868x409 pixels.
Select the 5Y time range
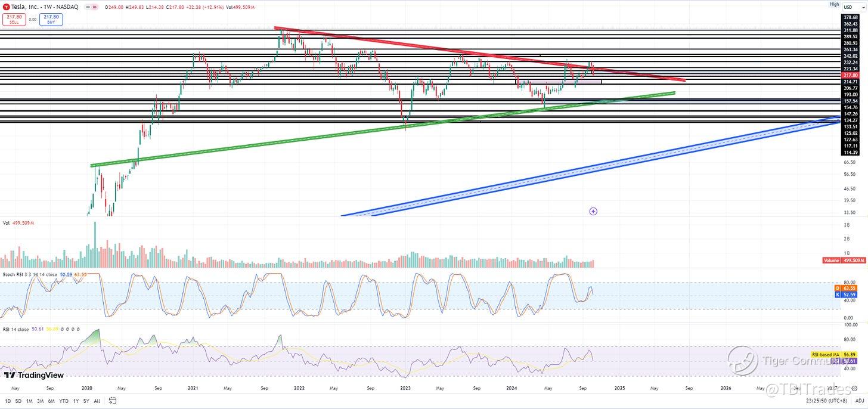tap(86, 401)
